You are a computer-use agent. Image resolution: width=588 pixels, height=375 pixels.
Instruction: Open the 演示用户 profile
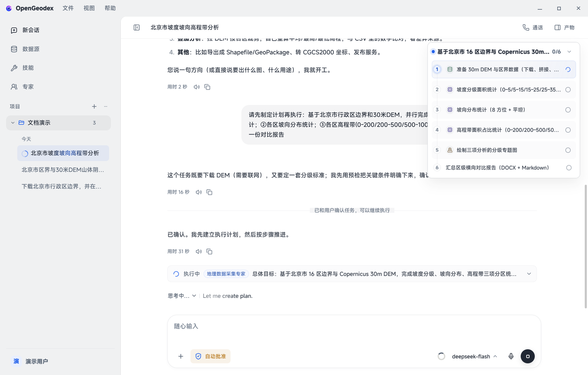[x=31, y=361]
